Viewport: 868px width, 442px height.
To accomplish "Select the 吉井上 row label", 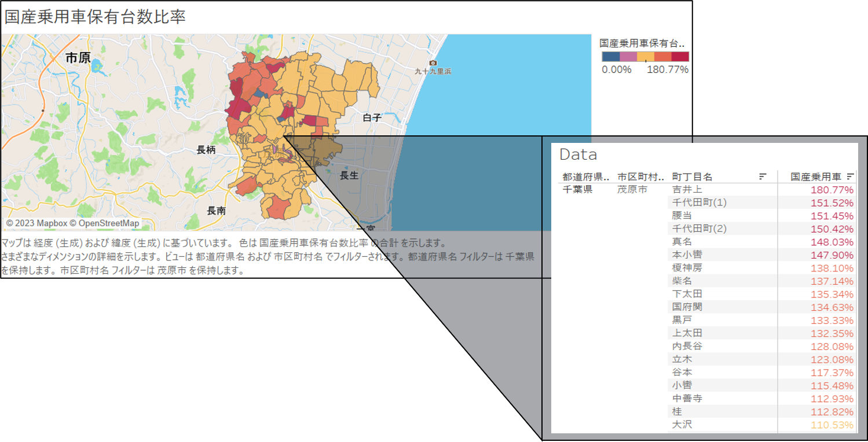I will pos(687,190).
